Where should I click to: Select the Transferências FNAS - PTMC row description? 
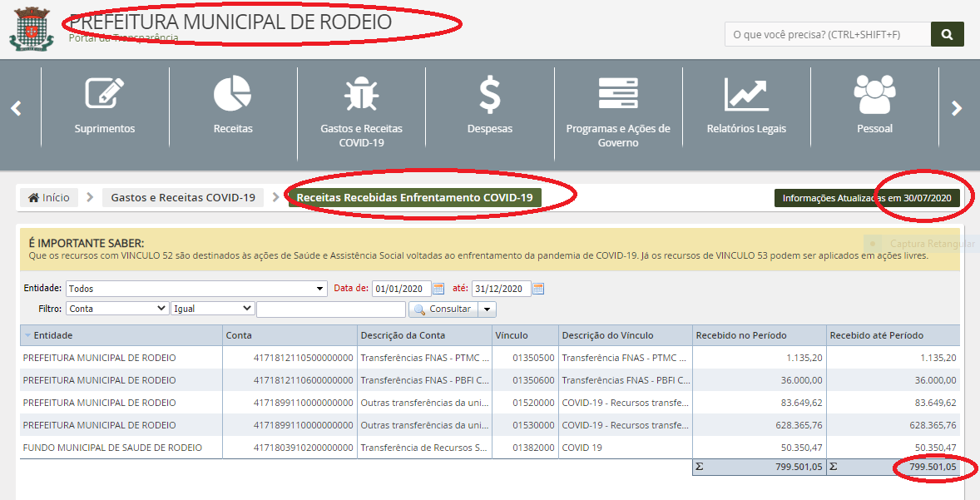click(425, 358)
